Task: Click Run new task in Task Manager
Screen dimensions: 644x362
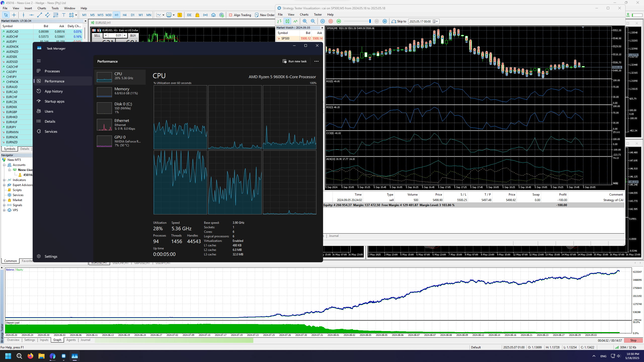Action: pos(295,61)
